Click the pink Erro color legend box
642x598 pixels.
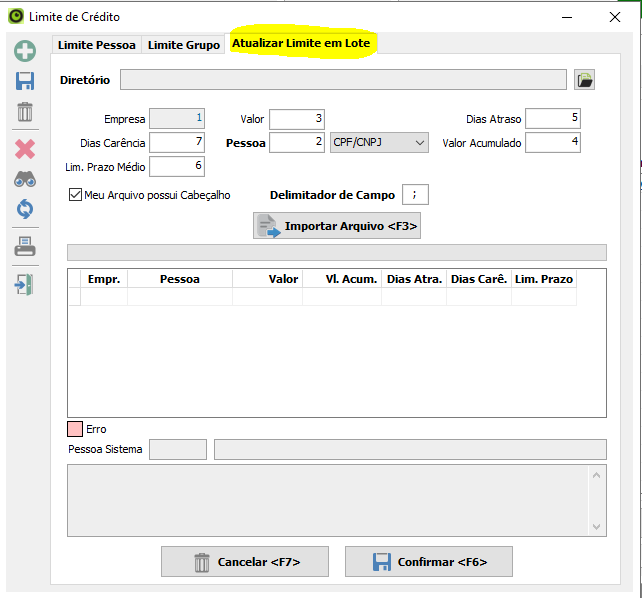coord(74,429)
